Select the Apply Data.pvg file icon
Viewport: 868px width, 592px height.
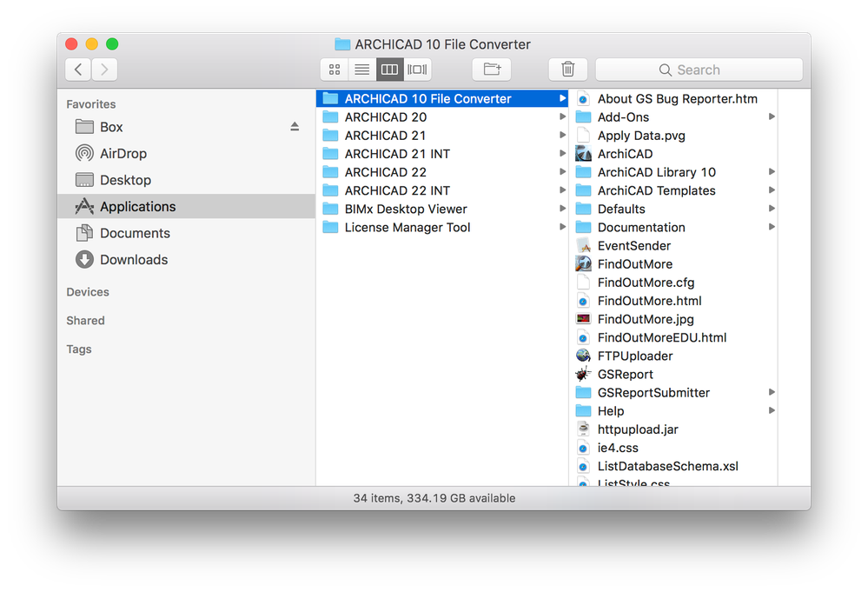pyautogui.click(x=583, y=135)
